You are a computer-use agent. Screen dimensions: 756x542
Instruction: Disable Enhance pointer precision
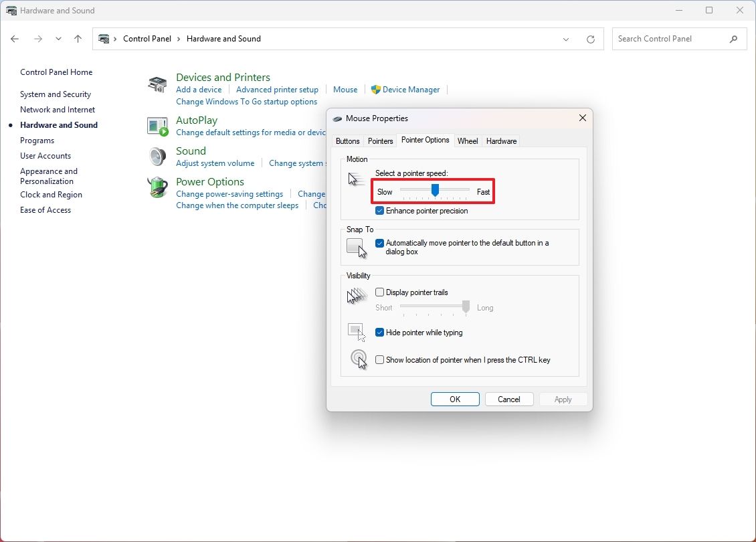pos(379,210)
